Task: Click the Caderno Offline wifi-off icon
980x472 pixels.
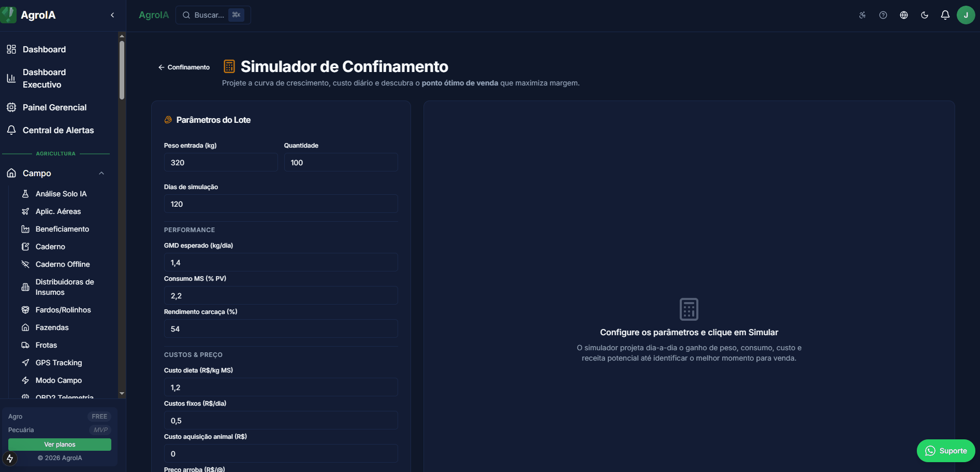Action: pyautogui.click(x=25, y=264)
